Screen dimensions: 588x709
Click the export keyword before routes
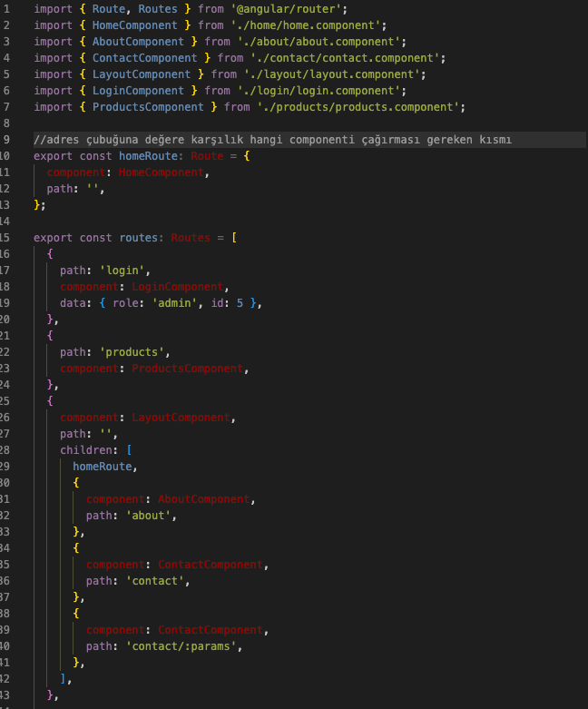[53, 238]
